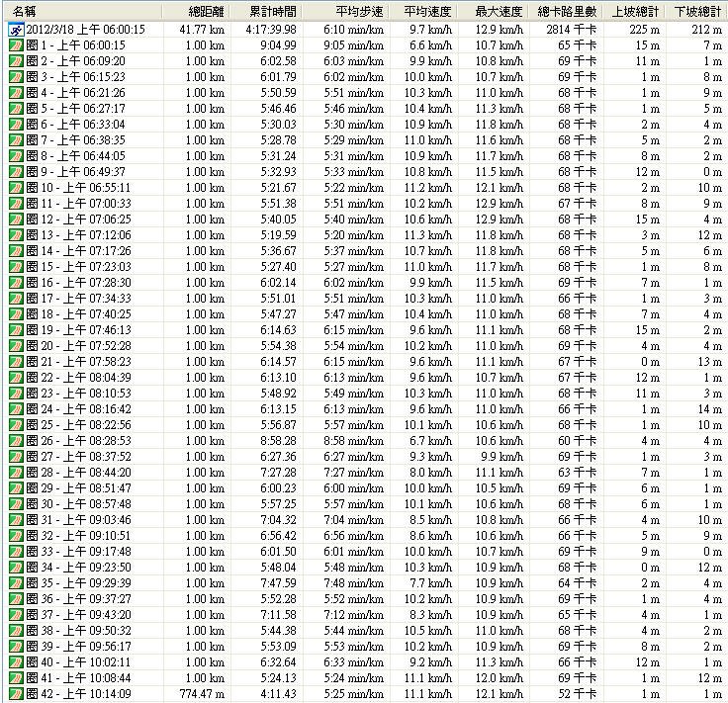Select lap row 圈 21 - 上午 07:58:23

tap(366, 363)
